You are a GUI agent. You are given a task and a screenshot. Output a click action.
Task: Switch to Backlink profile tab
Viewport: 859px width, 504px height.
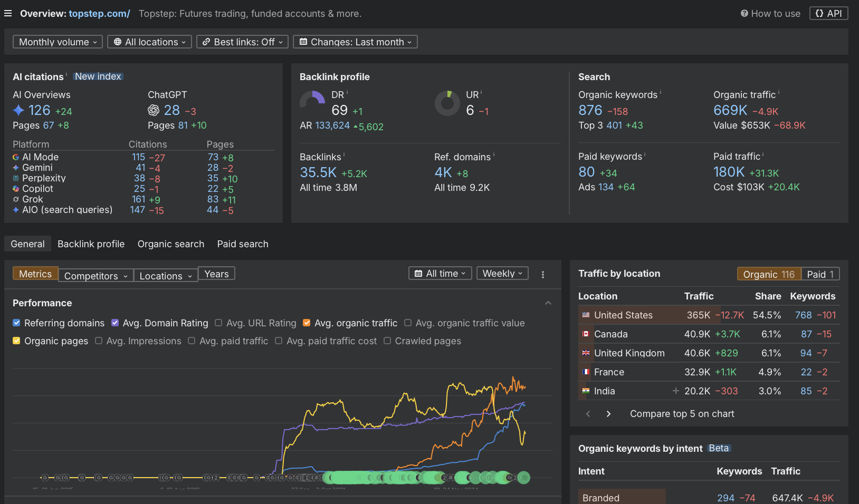coord(91,244)
